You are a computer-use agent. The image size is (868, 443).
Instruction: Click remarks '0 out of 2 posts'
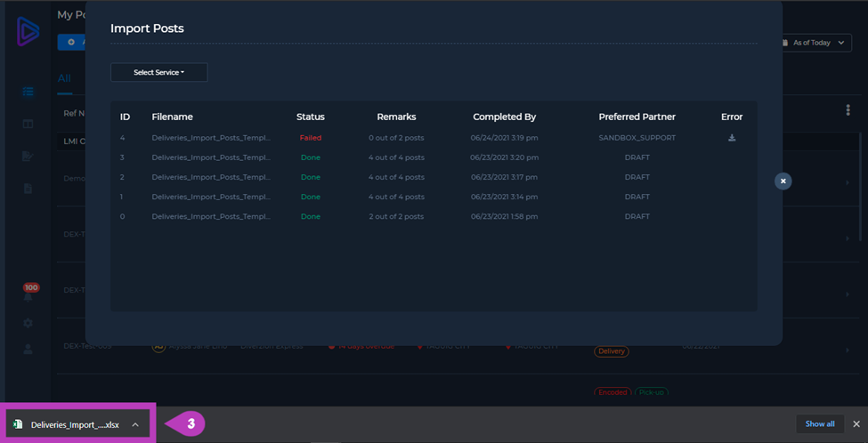396,138
